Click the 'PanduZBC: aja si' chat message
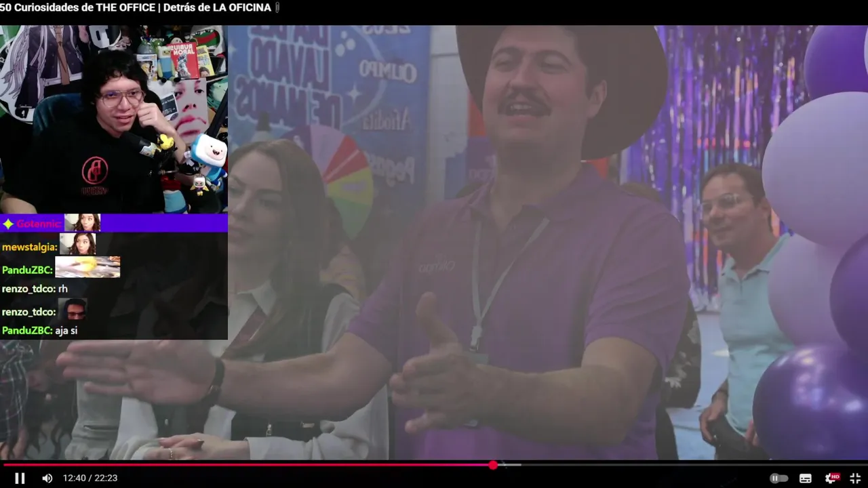 click(40, 331)
